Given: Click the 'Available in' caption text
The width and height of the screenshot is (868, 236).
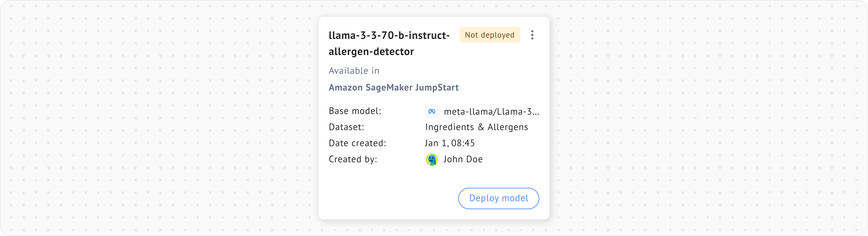Looking at the screenshot, I should [354, 71].
